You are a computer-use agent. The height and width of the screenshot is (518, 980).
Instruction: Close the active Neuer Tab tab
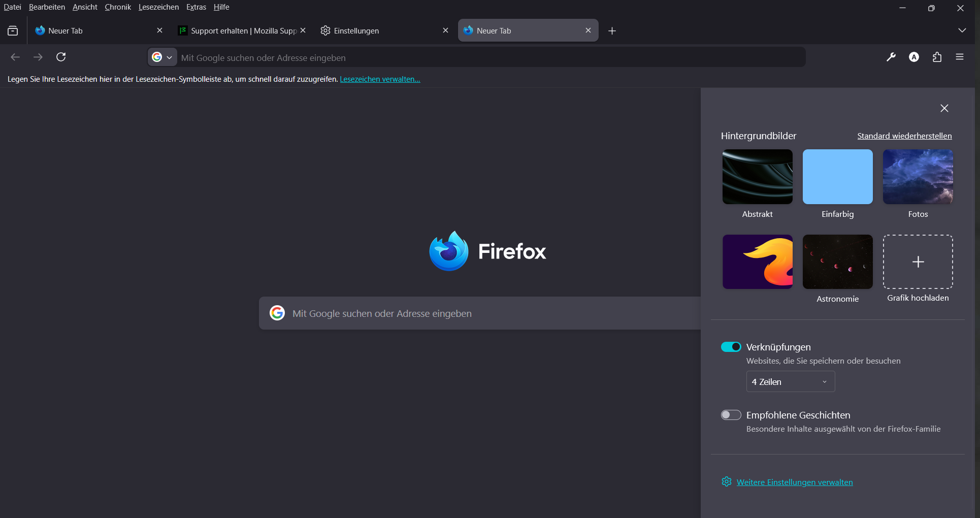click(588, 30)
